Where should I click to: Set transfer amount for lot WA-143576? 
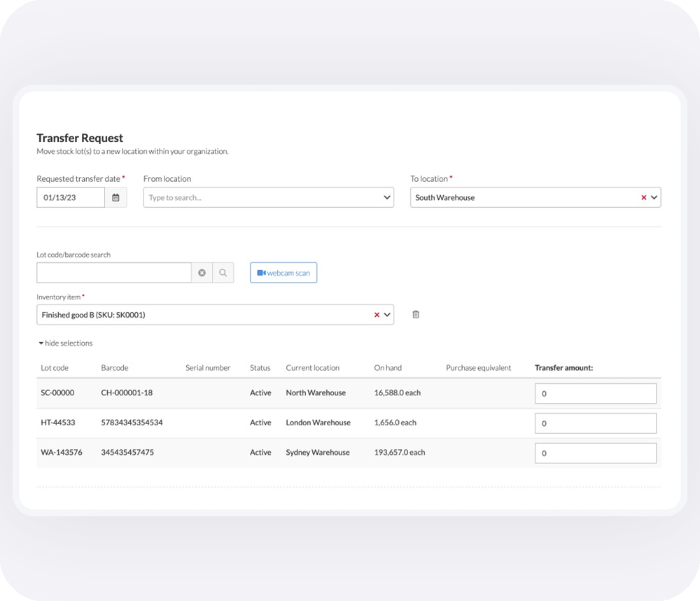click(x=596, y=453)
